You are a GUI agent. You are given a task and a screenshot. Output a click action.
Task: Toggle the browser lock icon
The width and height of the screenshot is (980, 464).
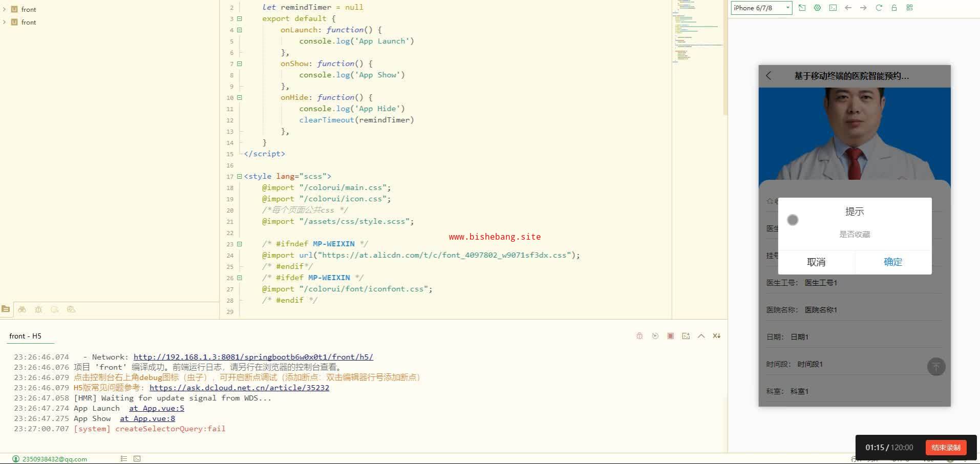(894, 8)
